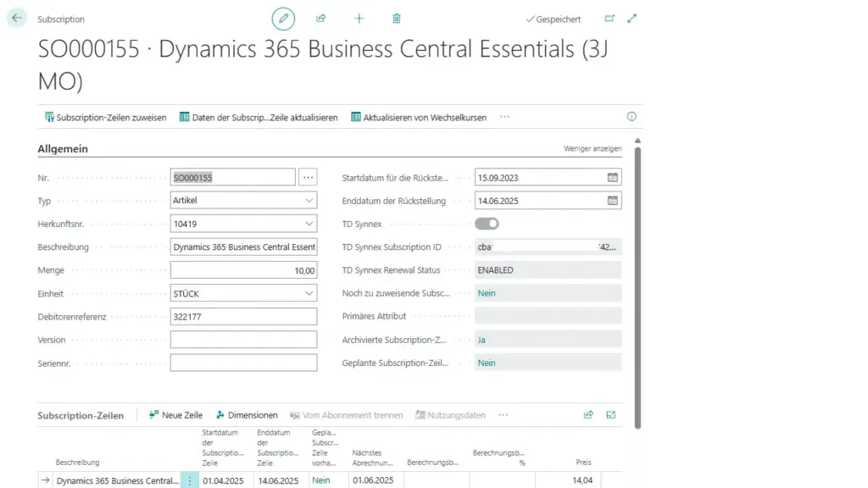
Task: Click the empty Version field
Action: pos(243,340)
